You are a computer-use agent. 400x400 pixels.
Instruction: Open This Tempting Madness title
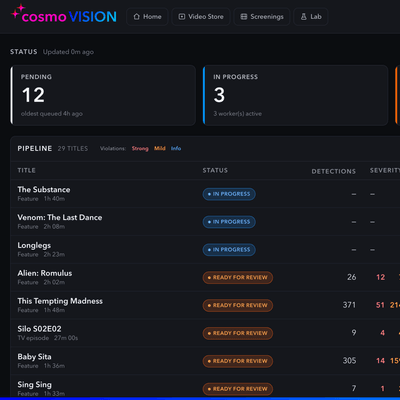[60, 301]
